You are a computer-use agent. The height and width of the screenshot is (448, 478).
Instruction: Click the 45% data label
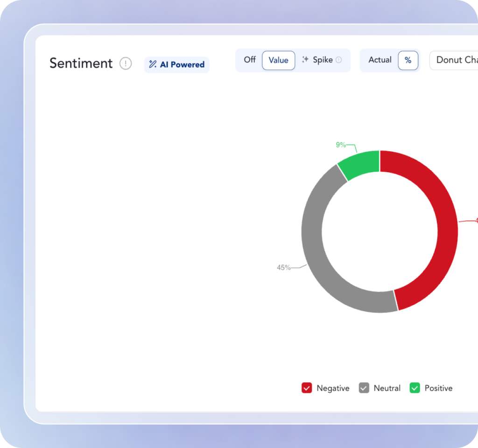(x=283, y=267)
